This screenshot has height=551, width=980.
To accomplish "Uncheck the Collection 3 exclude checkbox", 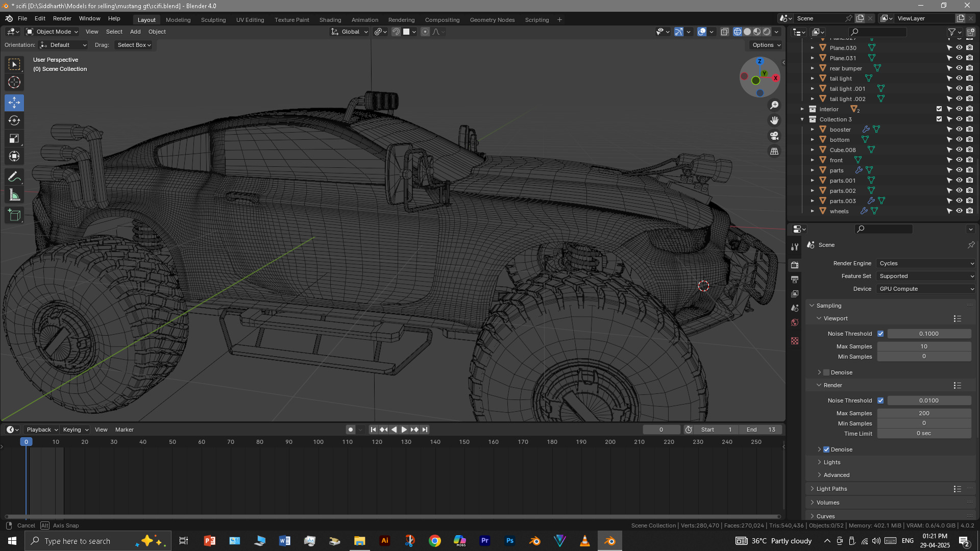I will pos(939,119).
